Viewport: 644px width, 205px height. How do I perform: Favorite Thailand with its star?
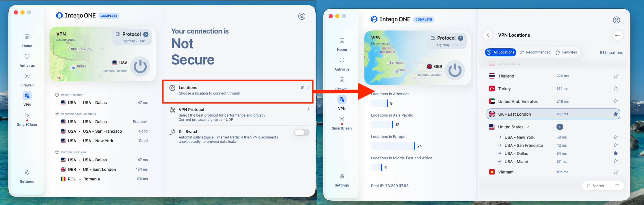(616, 76)
